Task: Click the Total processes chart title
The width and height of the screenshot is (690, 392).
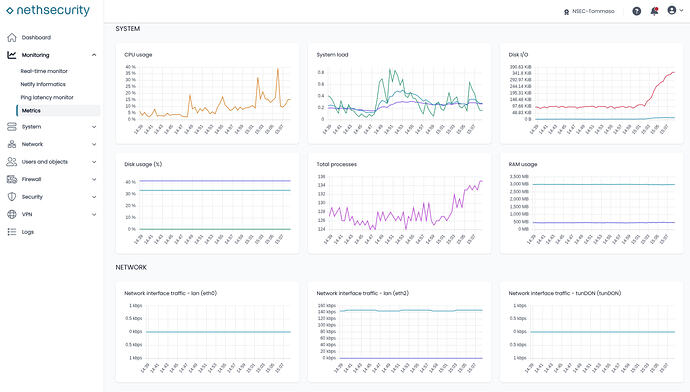Action: [337, 165]
